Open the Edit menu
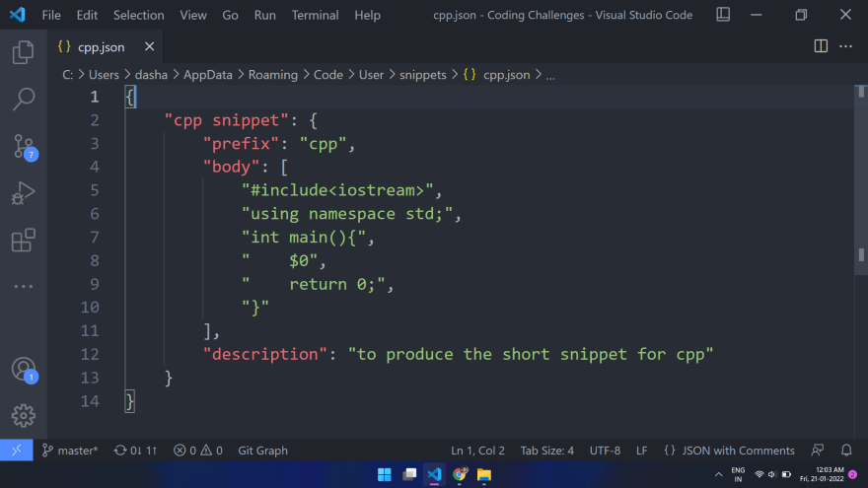This screenshot has width=868, height=488. (x=87, y=15)
